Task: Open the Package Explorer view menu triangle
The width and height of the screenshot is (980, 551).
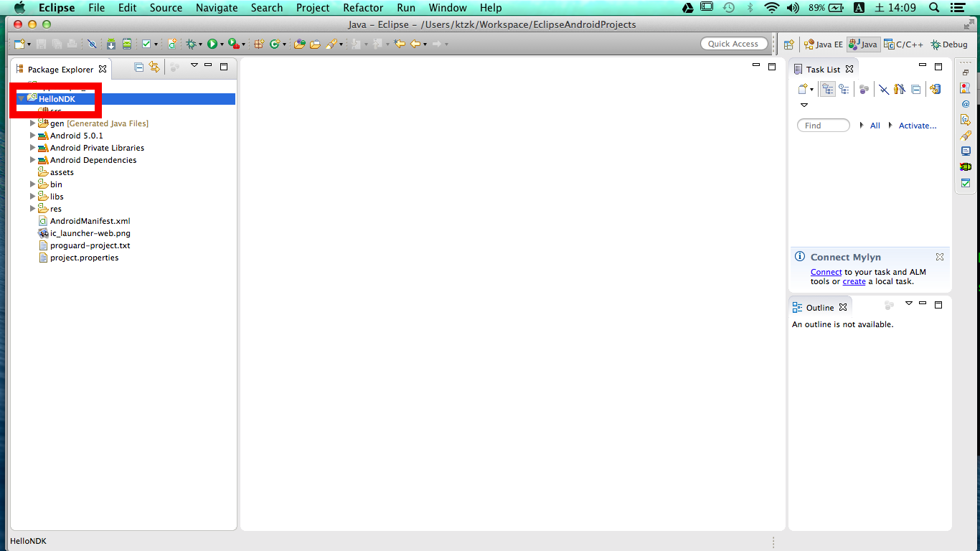Action: pyautogui.click(x=194, y=65)
